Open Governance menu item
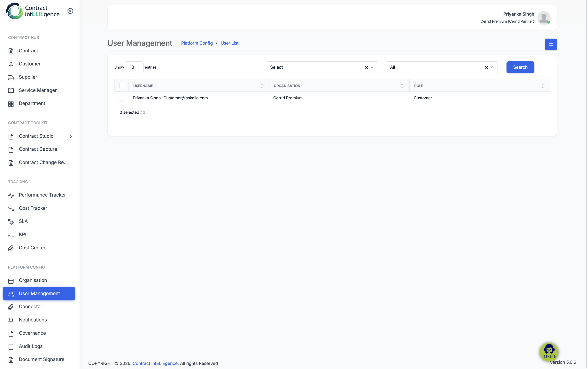Screen dimensions: 588x369 (x=39, y=333)
